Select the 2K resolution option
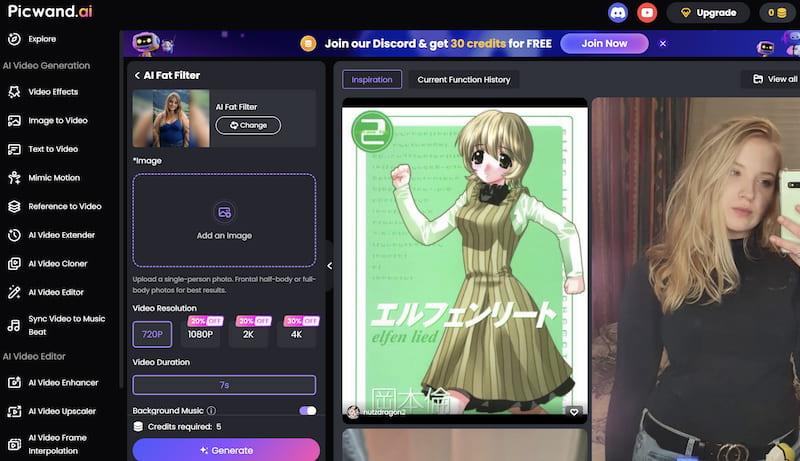 pyautogui.click(x=248, y=333)
